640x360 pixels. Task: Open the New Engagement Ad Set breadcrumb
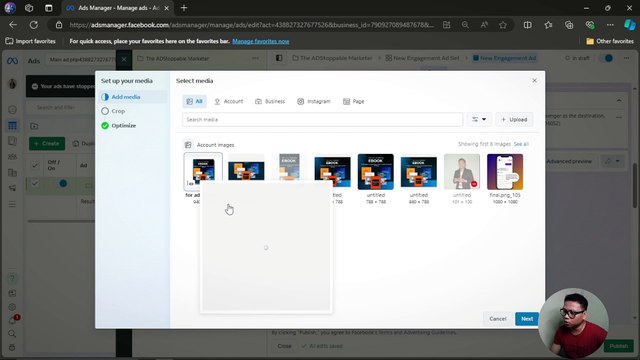[x=422, y=58]
